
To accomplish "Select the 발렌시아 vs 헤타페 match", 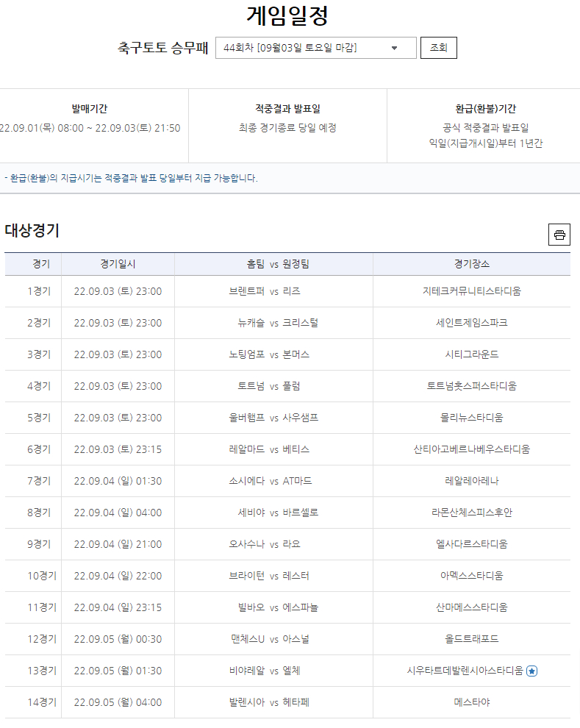I will click(x=269, y=702).
